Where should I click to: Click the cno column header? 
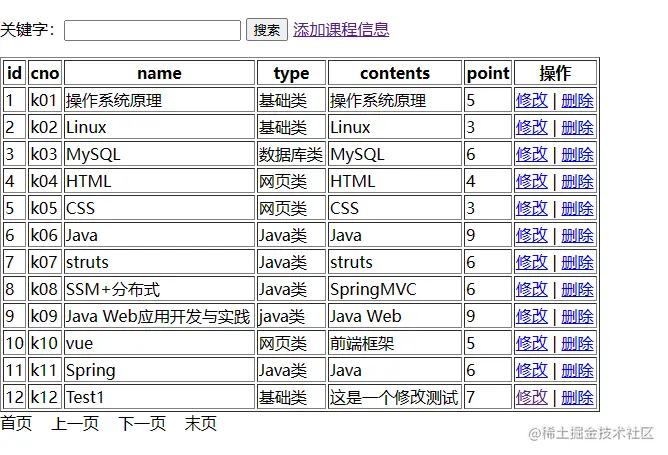(45, 73)
